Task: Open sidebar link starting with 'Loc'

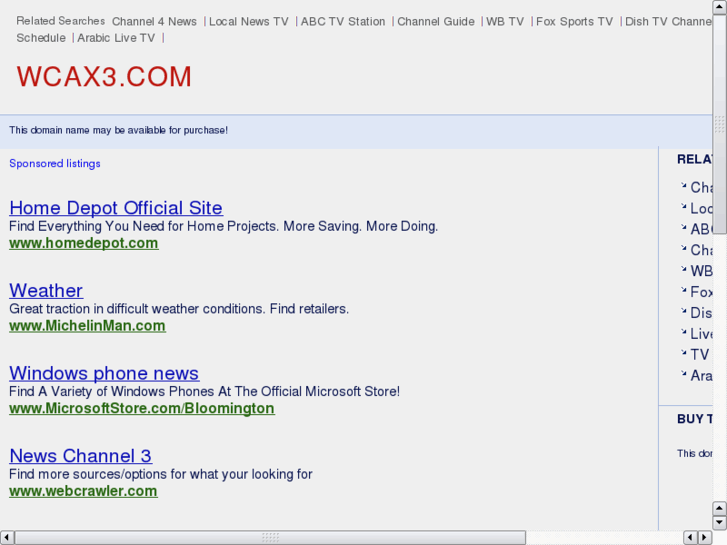Action: click(701, 208)
